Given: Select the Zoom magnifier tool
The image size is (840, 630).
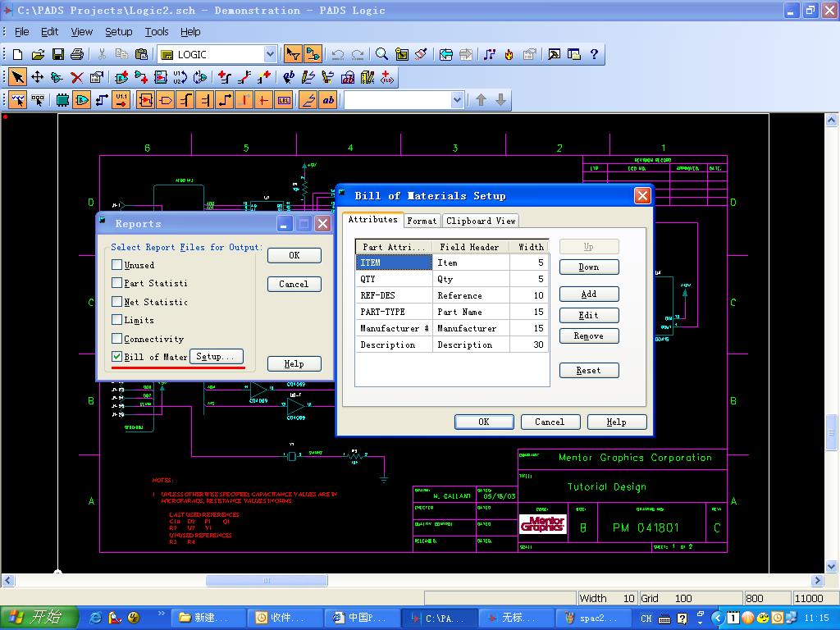Looking at the screenshot, I should click(x=381, y=54).
